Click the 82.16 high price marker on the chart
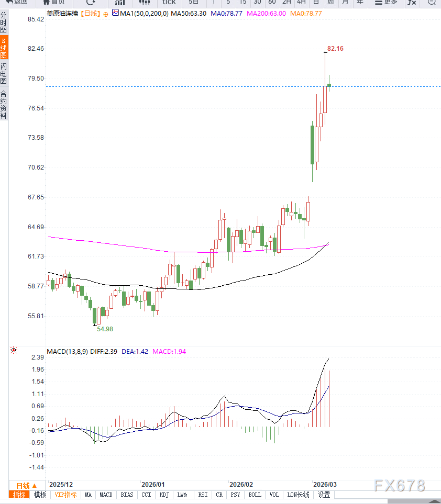The image size is (441, 504). click(x=335, y=49)
